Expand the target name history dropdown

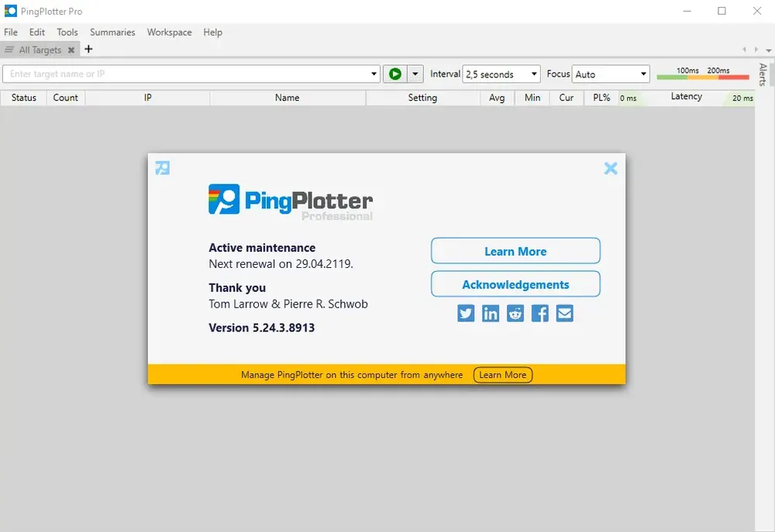tap(374, 74)
